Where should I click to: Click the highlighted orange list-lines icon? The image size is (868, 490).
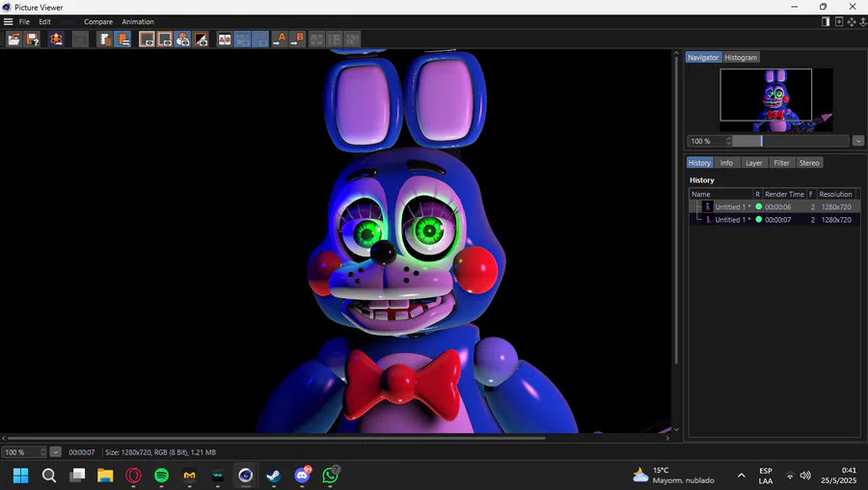122,40
